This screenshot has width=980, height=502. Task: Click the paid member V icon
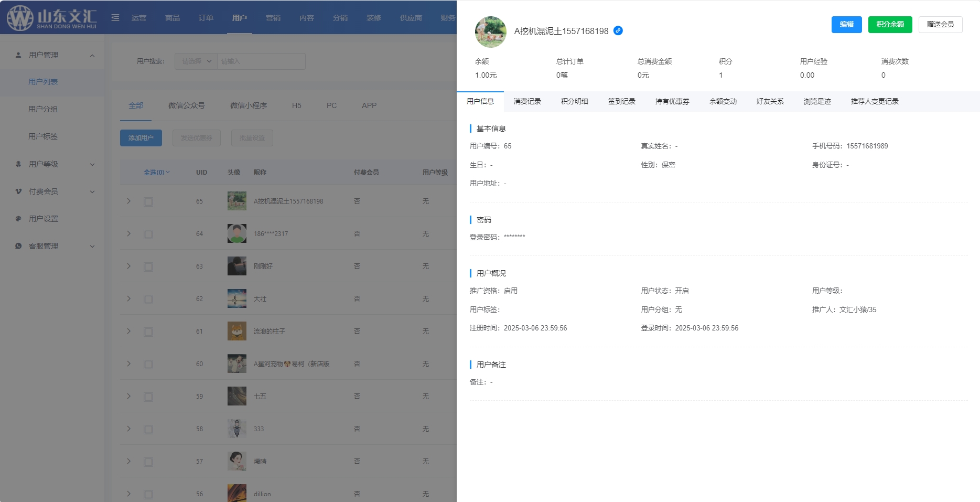[x=18, y=191]
